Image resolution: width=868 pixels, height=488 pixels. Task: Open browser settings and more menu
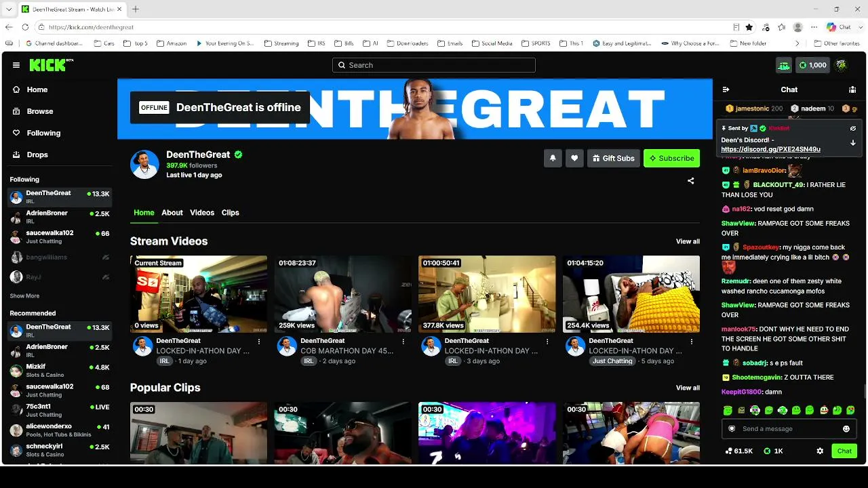click(x=814, y=27)
